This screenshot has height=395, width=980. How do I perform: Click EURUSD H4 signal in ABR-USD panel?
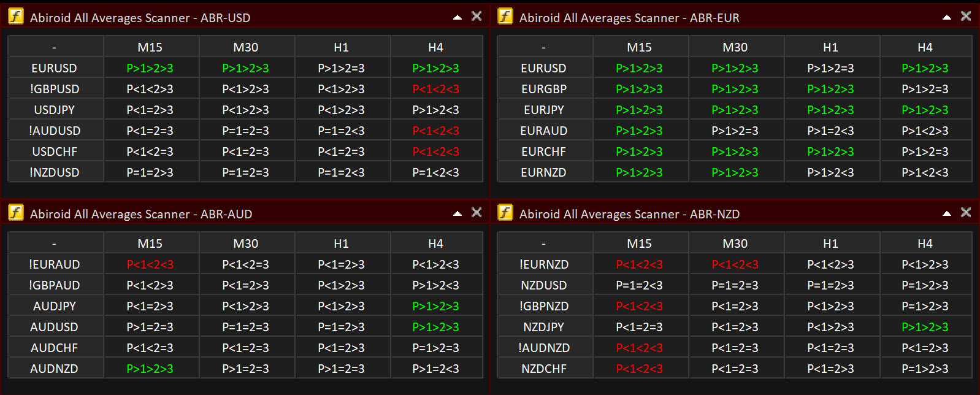436,68
